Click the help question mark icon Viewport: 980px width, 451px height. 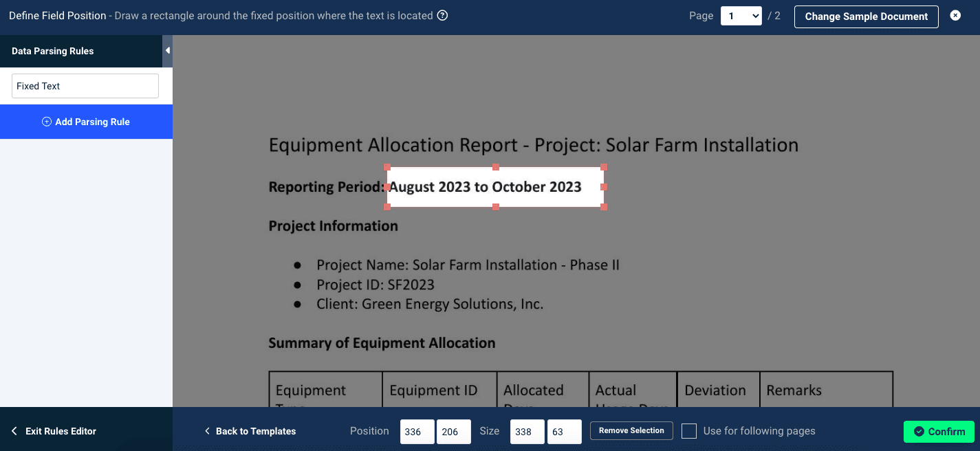click(443, 15)
